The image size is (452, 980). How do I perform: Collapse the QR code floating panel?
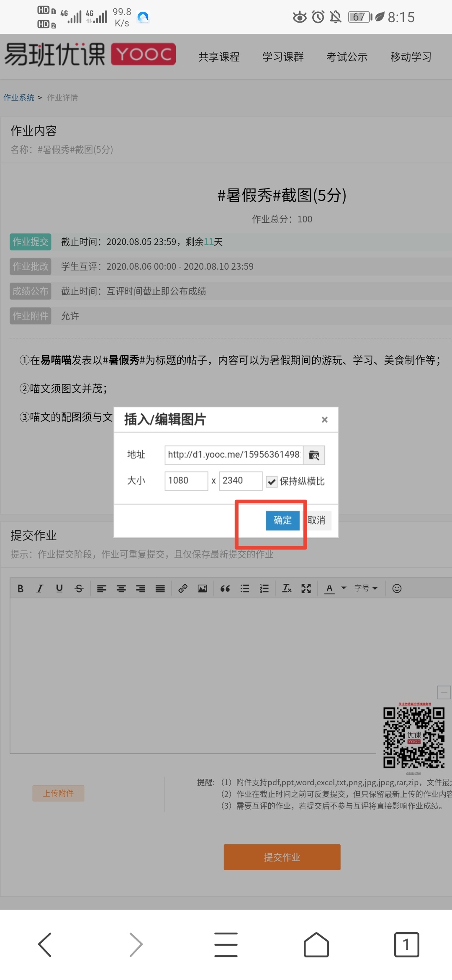444,692
